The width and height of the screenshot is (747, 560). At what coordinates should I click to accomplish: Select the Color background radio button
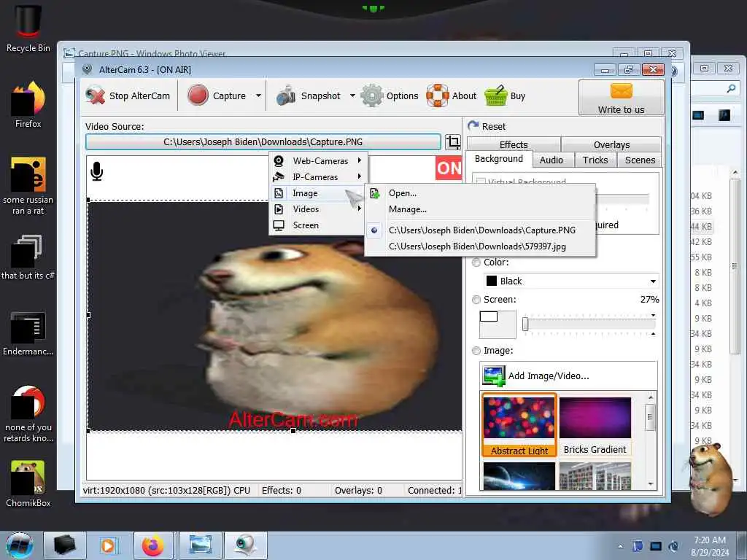click(476, 262)
